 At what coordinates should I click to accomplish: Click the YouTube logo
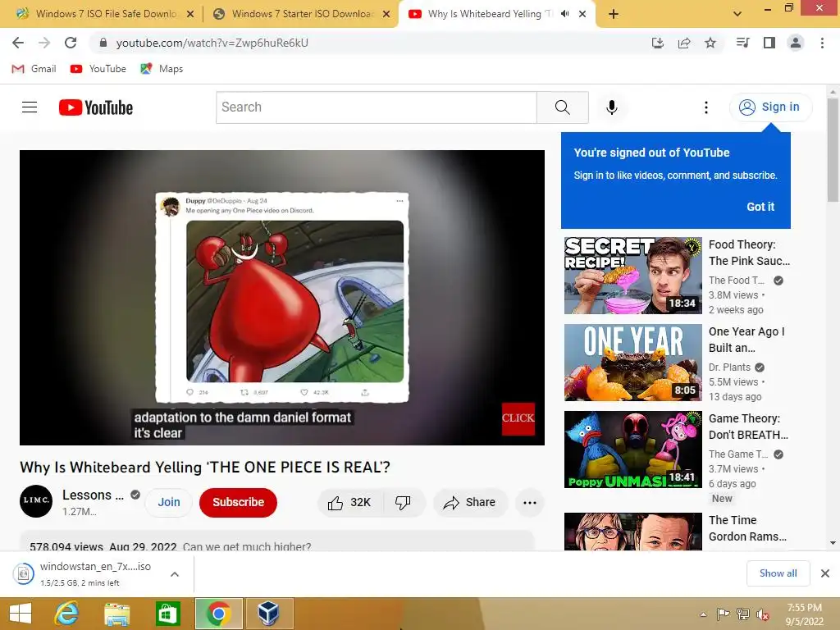96,107
